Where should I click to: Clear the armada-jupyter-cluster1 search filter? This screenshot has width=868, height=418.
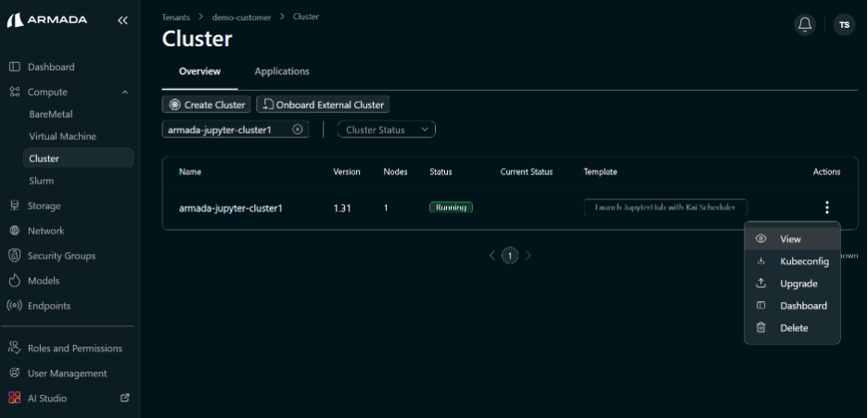coord(298,130)
